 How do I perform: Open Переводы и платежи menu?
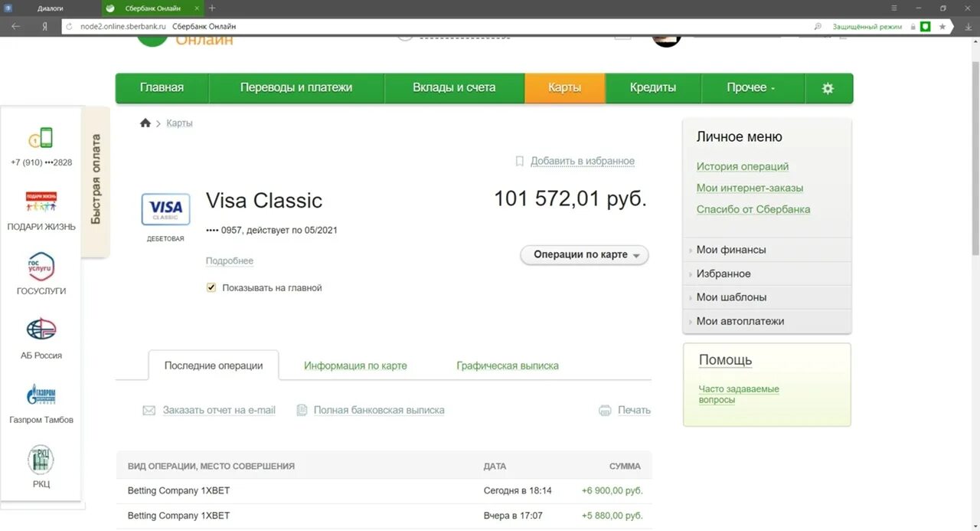(x=296, y=88)
